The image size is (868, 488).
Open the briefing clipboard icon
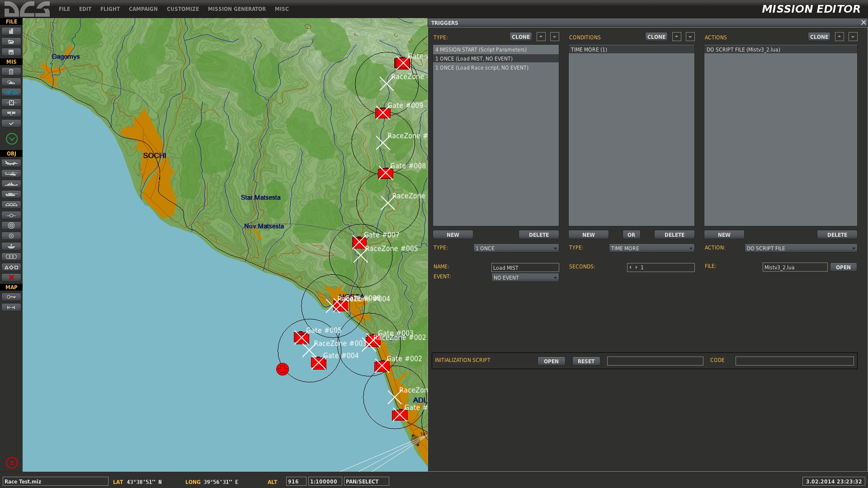(11, 71)
